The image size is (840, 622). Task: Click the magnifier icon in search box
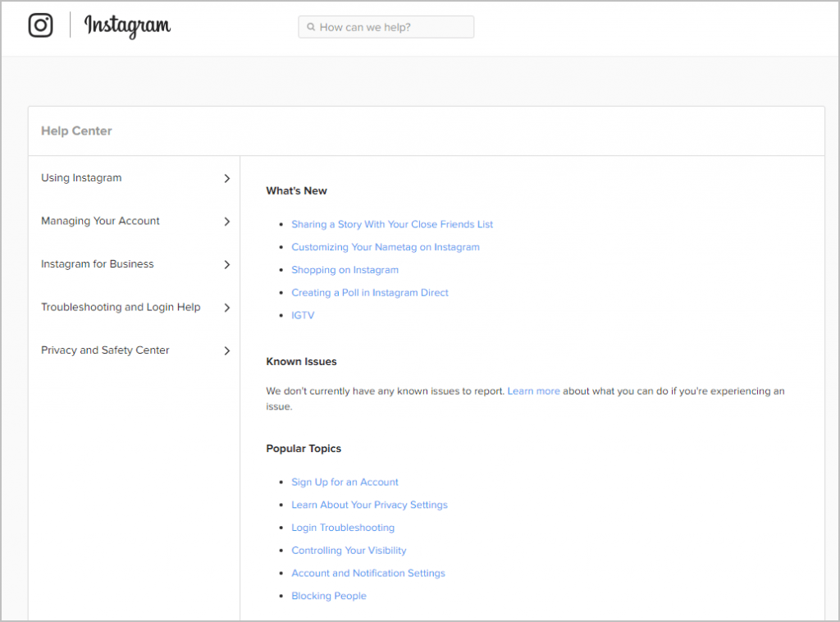311,27
